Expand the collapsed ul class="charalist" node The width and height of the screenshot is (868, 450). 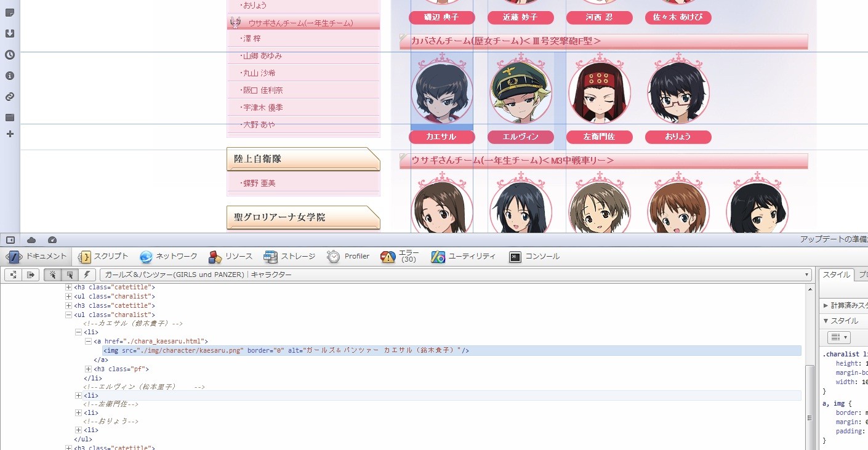(69, 296)
